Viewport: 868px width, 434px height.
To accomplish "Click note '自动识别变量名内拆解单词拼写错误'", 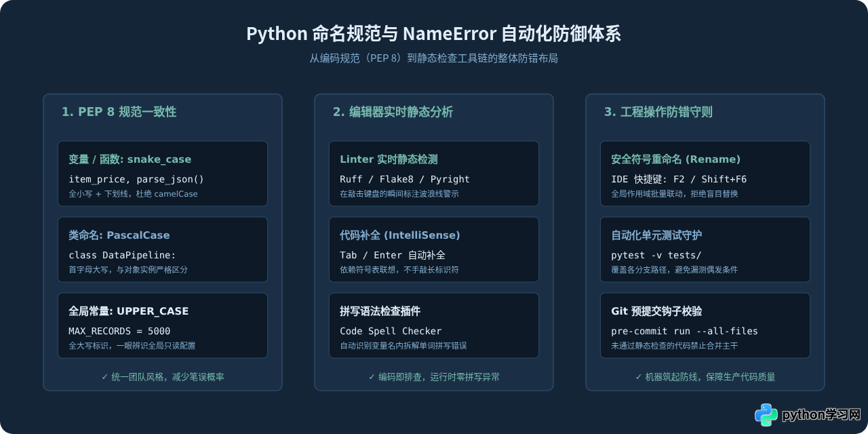I will 403,346.
